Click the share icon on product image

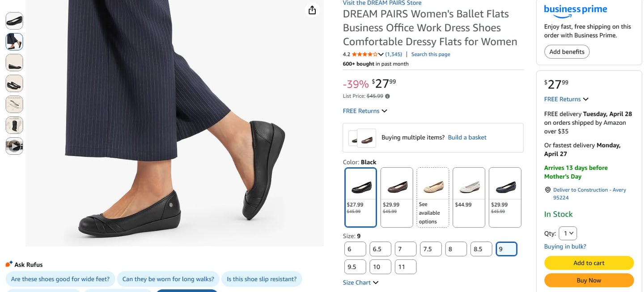[x=312, y=10]
